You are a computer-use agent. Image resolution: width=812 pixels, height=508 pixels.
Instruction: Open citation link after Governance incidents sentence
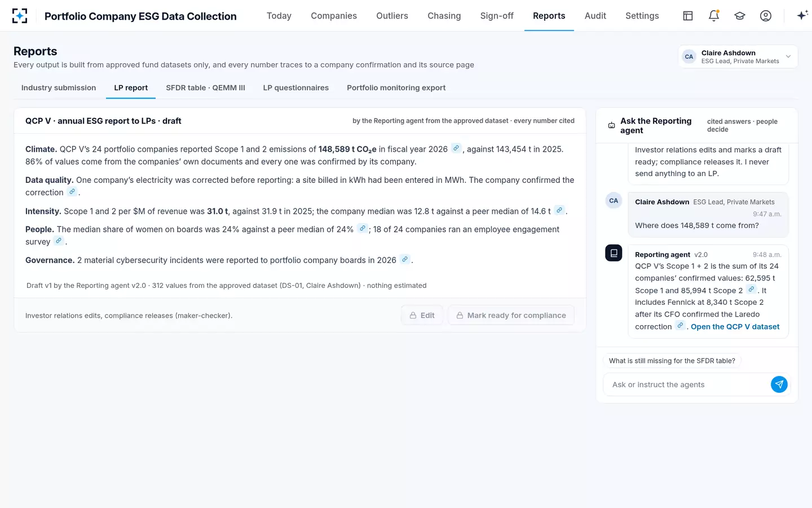(405, 260)
